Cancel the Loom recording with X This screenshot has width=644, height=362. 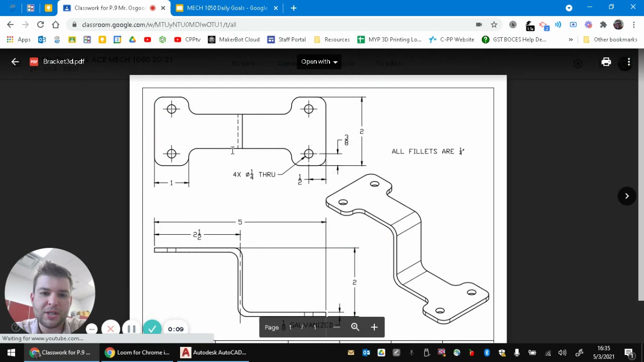(111, 329)
